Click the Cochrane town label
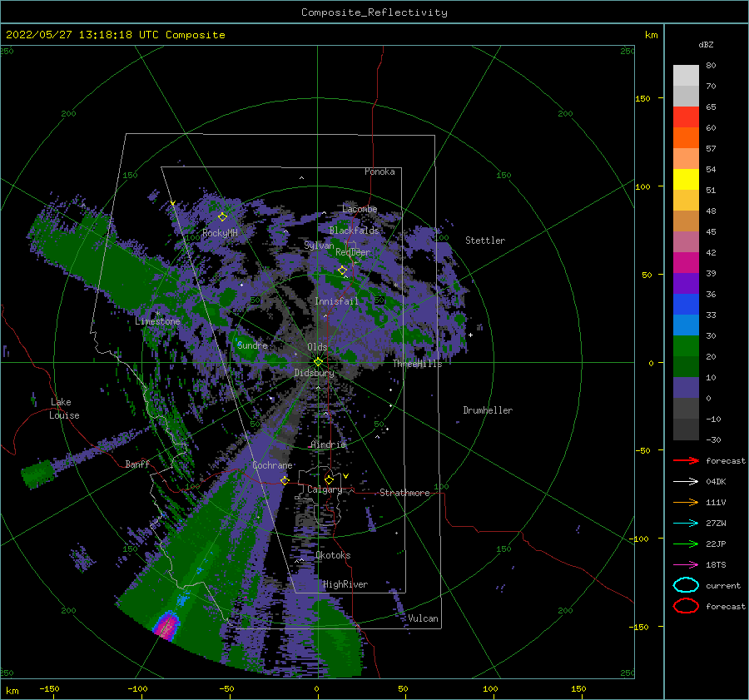749x700 pixels. (272, 465)
